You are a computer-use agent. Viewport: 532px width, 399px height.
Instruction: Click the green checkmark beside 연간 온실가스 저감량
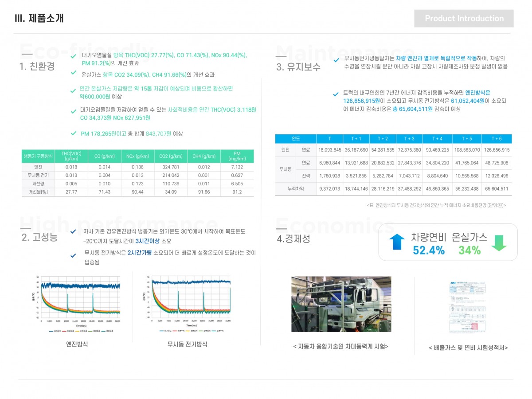[73, 91]
